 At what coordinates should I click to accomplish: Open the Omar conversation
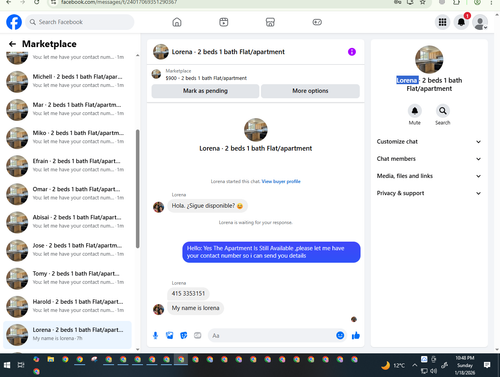[67, 194]
